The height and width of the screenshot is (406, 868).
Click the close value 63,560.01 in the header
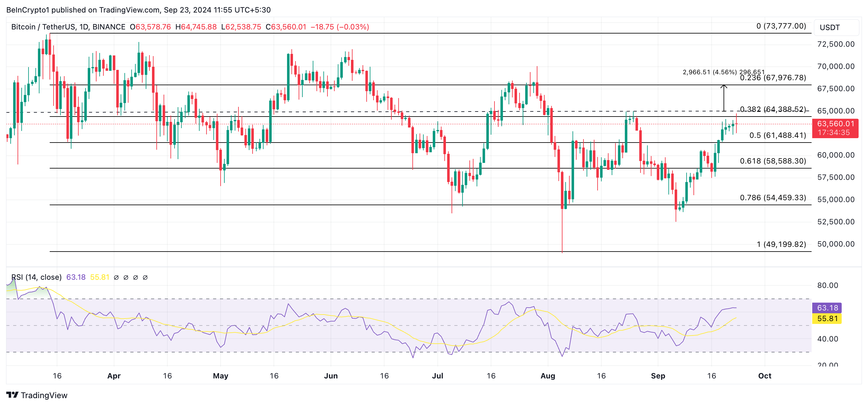coord(288,27)
